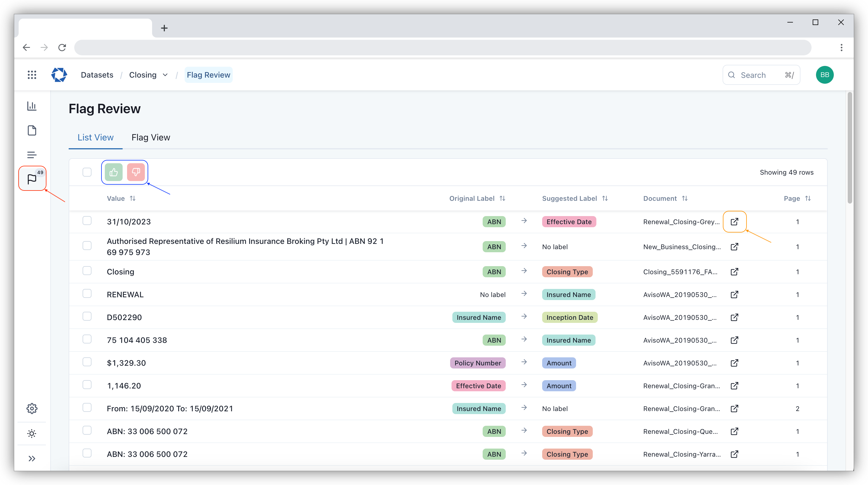Open the documents page sidebar icon

tap(32, 130)
